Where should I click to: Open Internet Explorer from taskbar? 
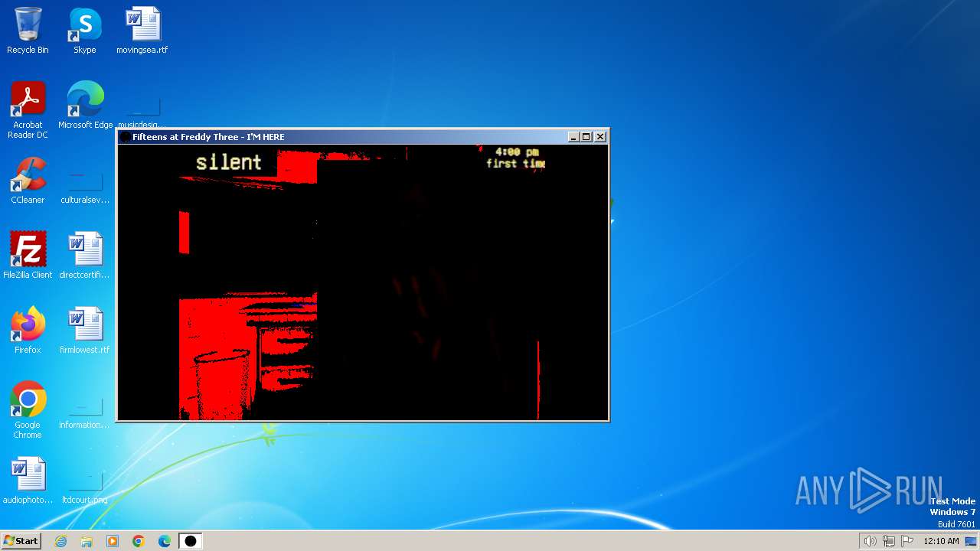click(x=60, y=541)
